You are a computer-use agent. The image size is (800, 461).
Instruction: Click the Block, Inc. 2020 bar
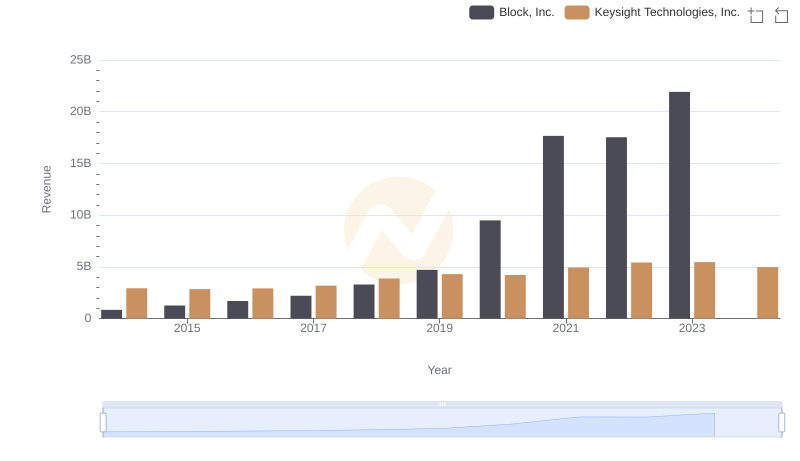(x=490, y=269)
